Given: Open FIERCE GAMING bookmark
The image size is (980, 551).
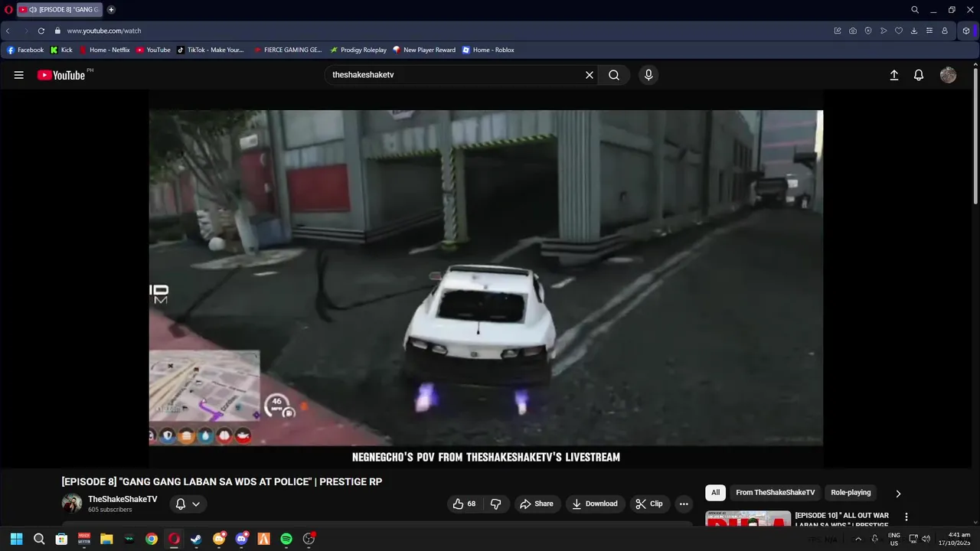Looking at the screenshot, I should coord(288,50).
